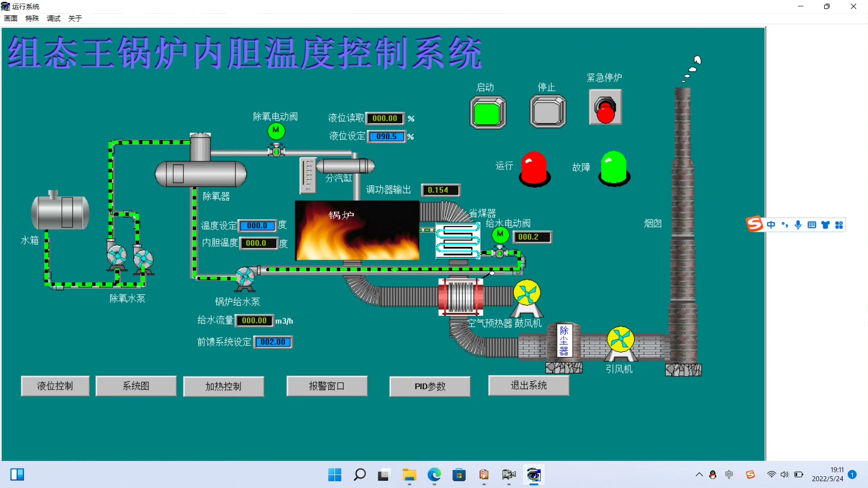
Task: Open the 特殊 menu
Action: click(32, 19)
